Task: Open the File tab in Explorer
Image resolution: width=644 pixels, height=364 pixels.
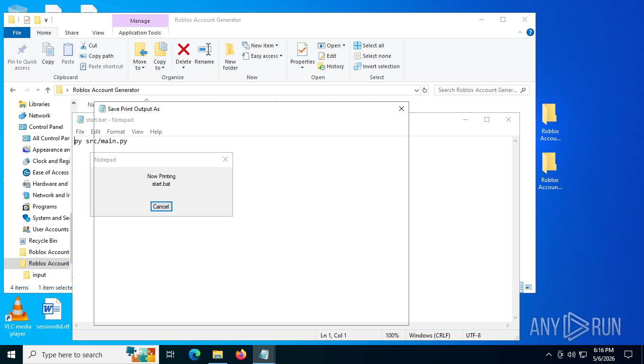Action: (17, 33)
